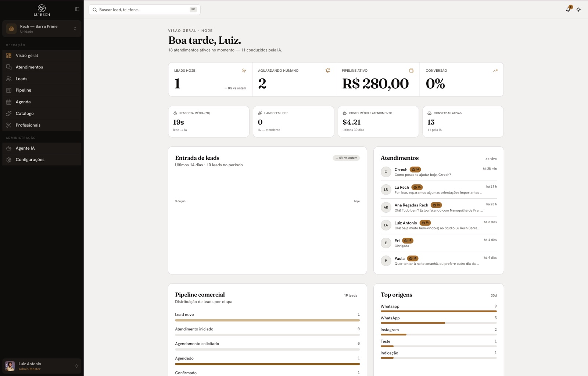Viewport: 588px width, 376px height.
Task: Click the Conversão trend arrow icon
Action: tap(495, 71)
